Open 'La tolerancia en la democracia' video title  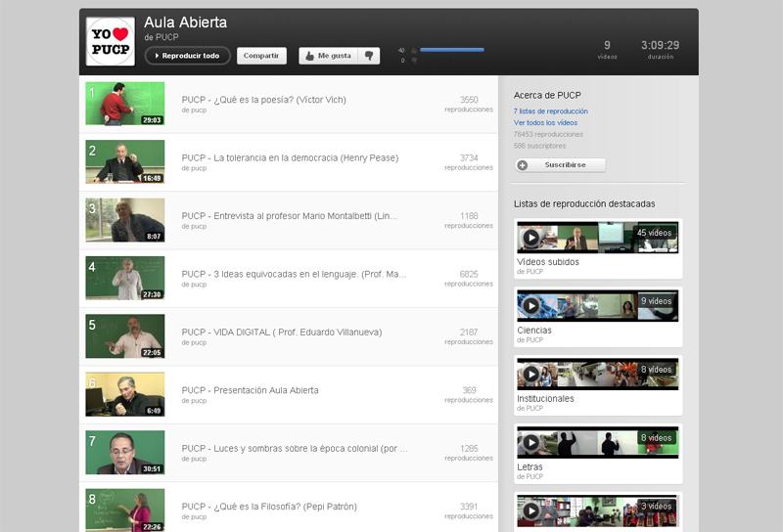click(290, 157)
